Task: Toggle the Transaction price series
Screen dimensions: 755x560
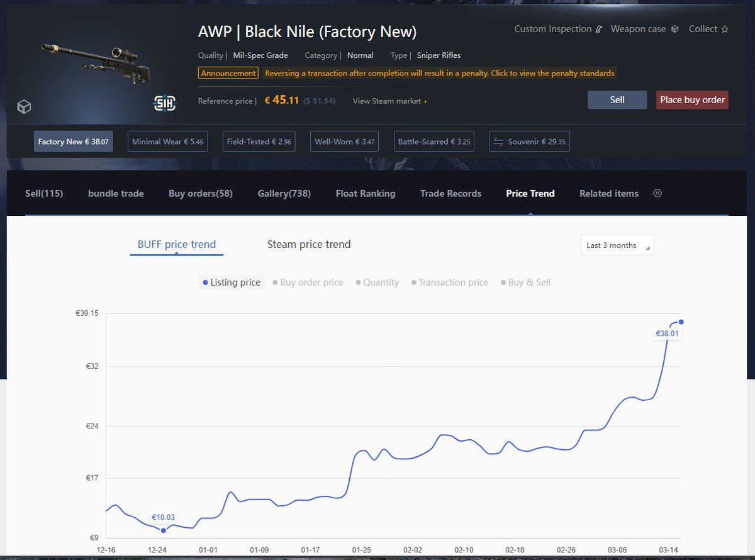Action: (449, 283)
